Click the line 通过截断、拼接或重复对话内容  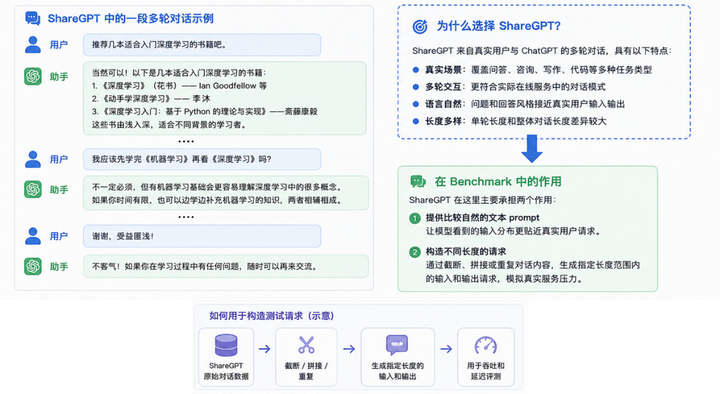533,265
